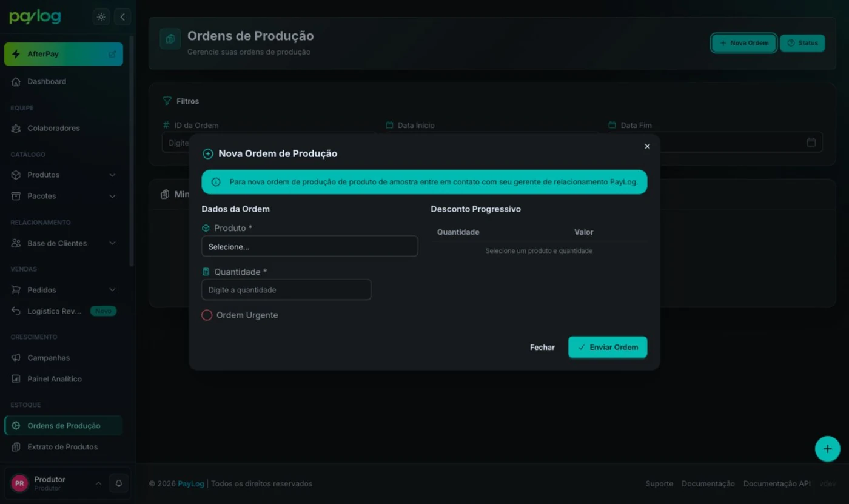Enable the Ordem Urgente option
This screenshot has width=849, height=504.
click(207, 315)
